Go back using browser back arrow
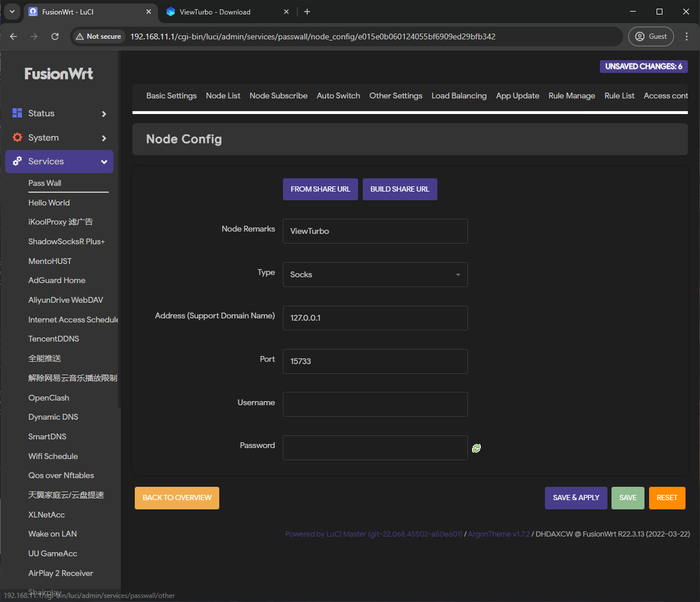The image size is (700, 602). coord(13,36)
